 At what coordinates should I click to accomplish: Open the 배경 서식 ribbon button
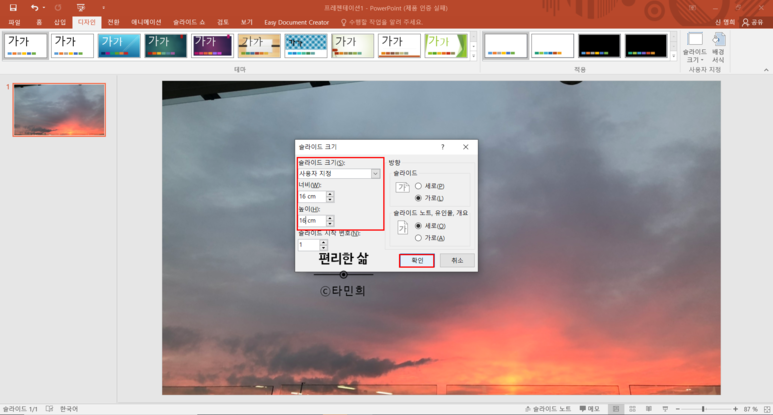click(718, 47)
